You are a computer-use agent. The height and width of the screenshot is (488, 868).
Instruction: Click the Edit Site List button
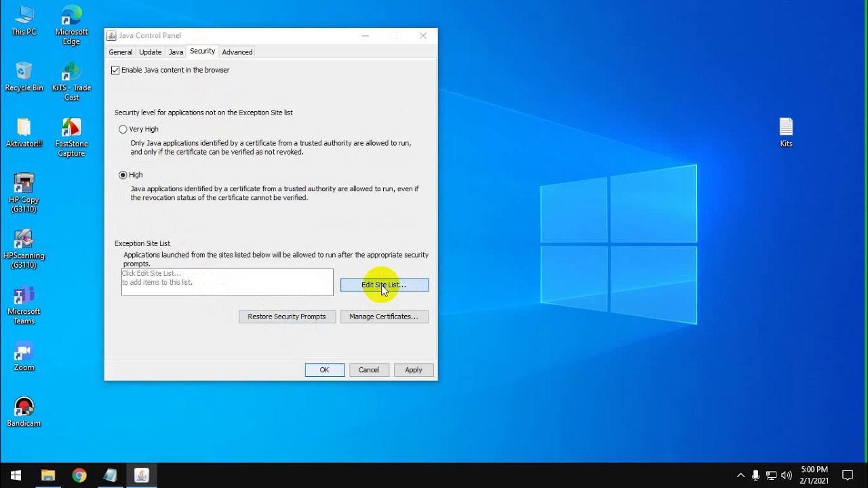coord(384,285)
